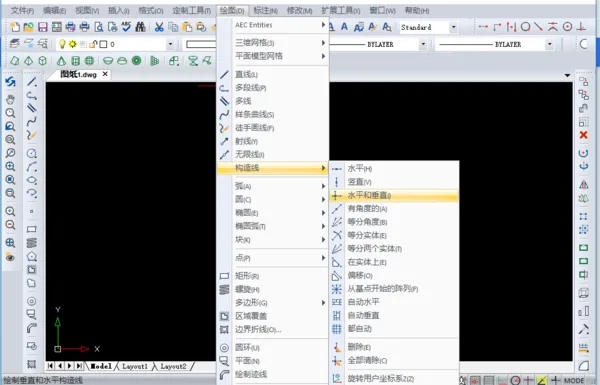
Task: Click the Paste clipboard icon
Action: coord(187,27)
